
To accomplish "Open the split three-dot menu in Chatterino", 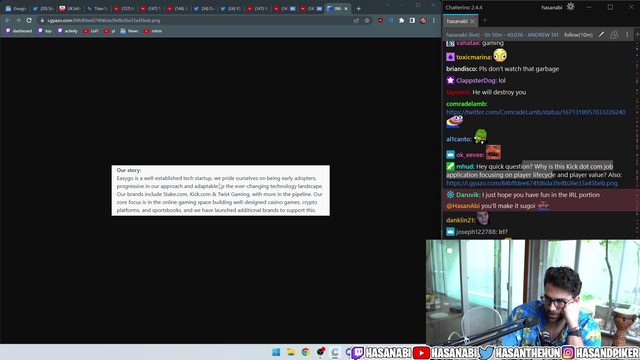I will pyautogui.click(x=627, y=35).
